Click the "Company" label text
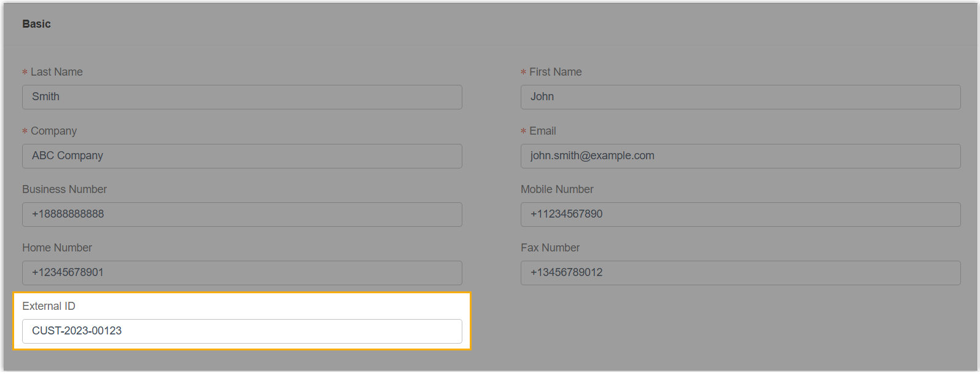Viewport: 980px width, 375px height. click(x=53, y=131)
